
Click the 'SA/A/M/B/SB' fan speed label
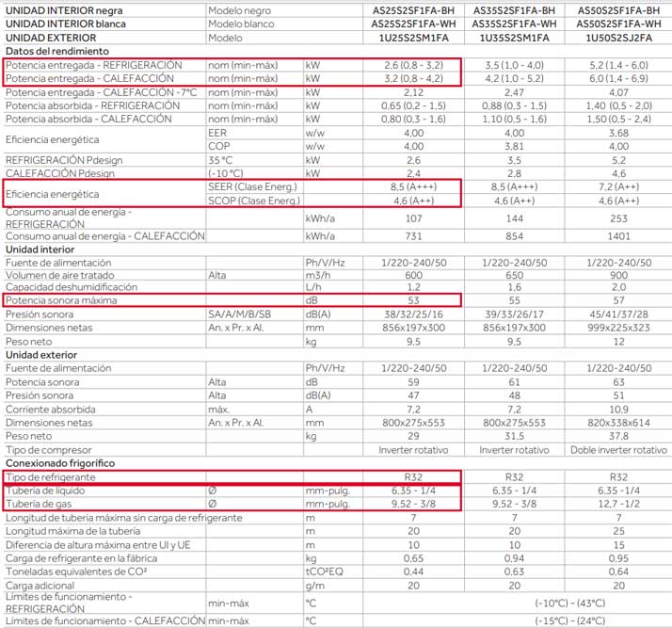(239, 314)
